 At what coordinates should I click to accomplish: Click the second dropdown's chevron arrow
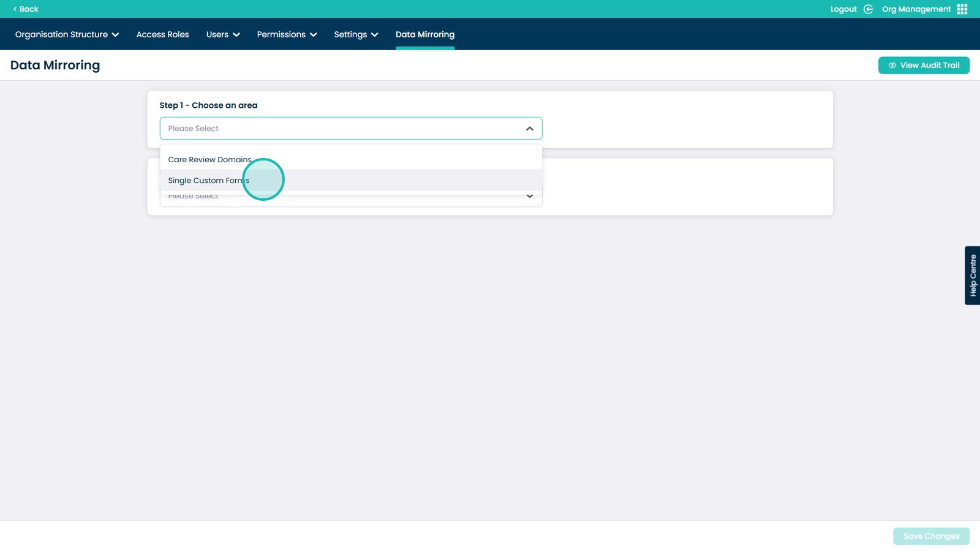pos(530,197)
